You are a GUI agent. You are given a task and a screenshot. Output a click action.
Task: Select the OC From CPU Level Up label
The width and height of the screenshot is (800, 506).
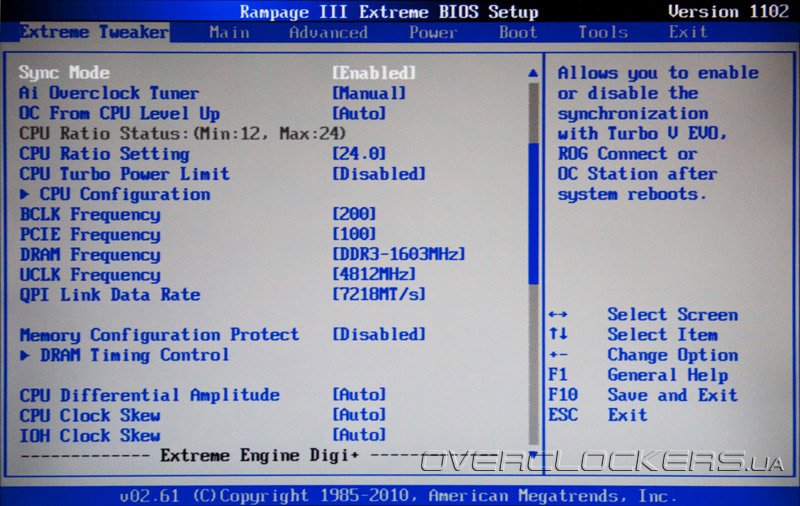pos(119,113)
